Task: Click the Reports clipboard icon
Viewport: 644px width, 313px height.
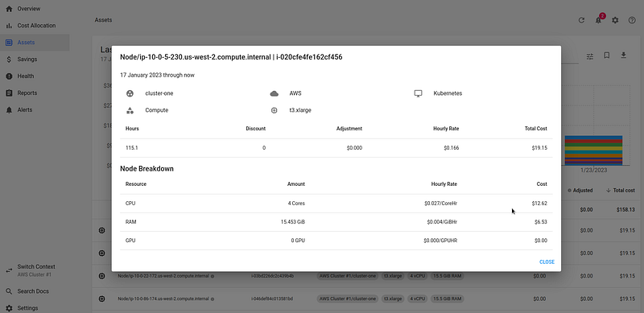Action: coord(9,93)
